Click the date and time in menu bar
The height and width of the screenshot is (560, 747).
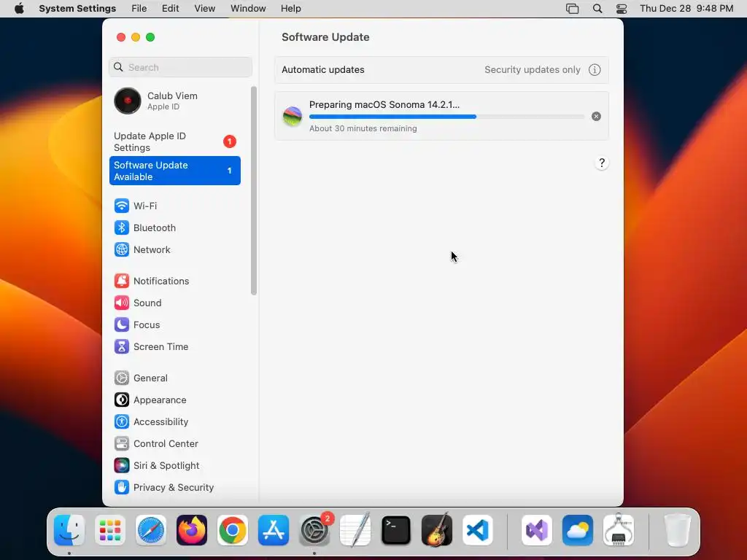point(686,9)
